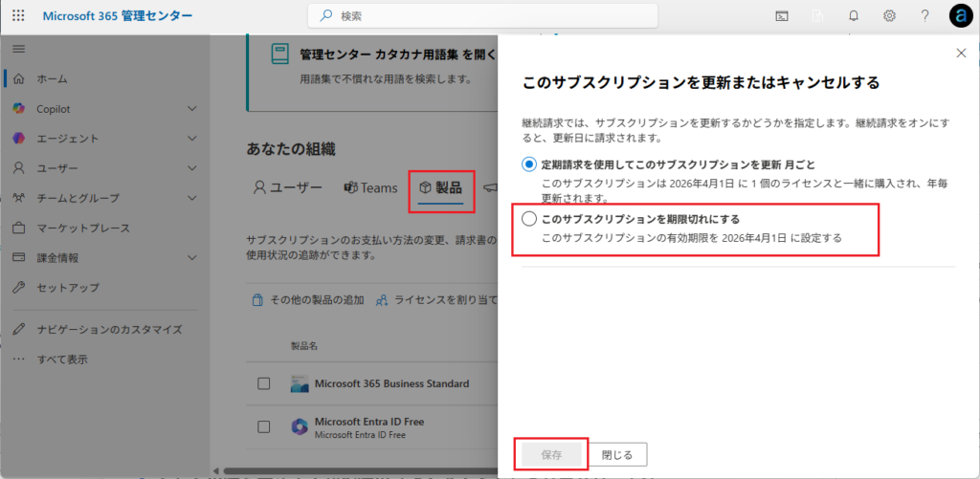This screenshot has width=980, height=479.
Task: Click the エージェント sidebar icon
Action: pos(19,139)
